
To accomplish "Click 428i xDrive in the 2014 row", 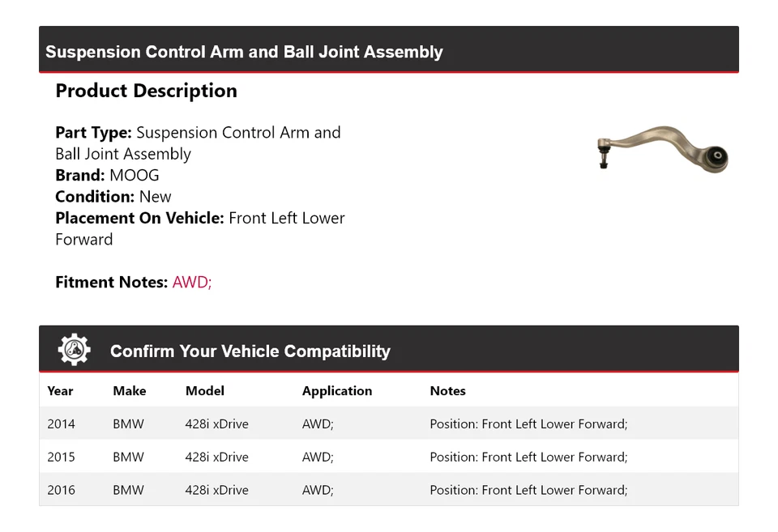I will (217, 424).
